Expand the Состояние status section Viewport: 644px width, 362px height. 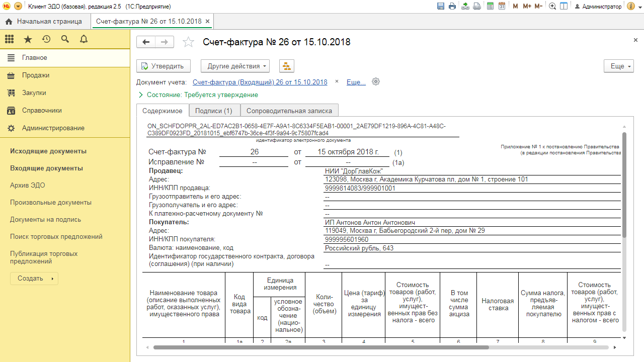[140, 95]
